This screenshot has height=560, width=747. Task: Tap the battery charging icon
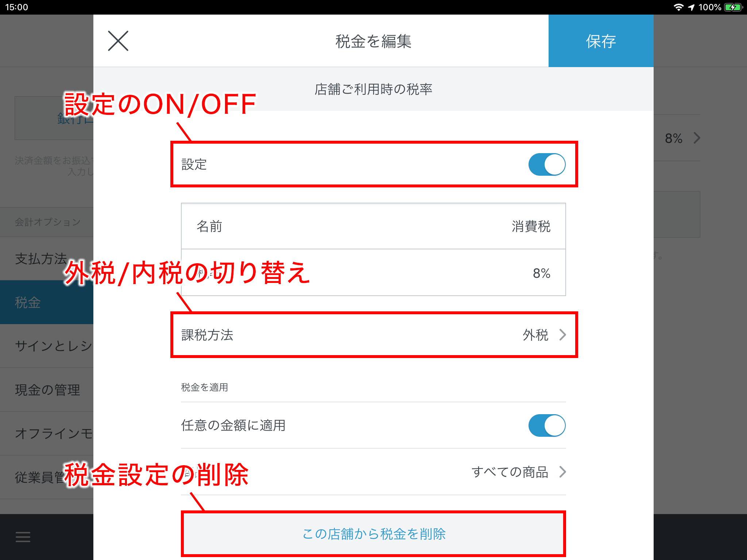(734, 7)
